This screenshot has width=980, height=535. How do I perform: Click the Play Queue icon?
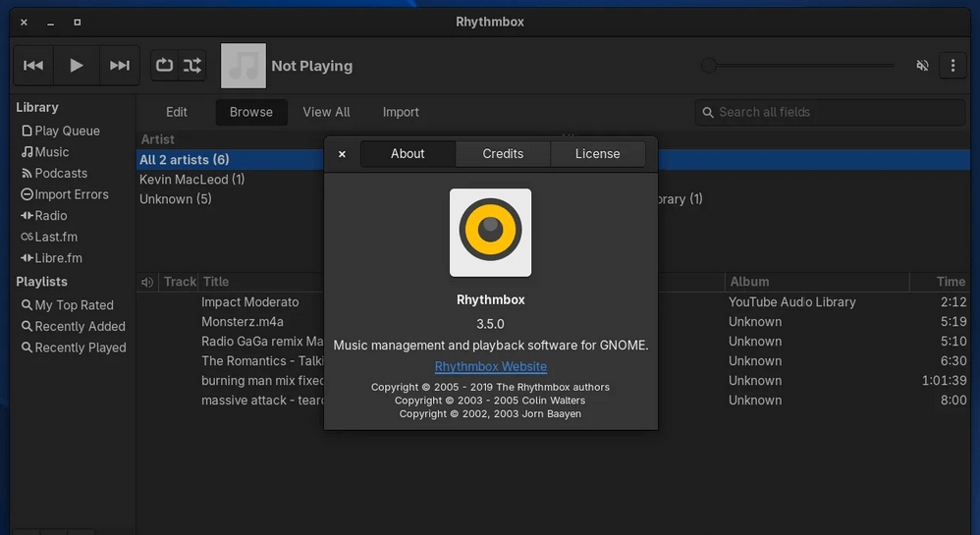tap(27, 131)
